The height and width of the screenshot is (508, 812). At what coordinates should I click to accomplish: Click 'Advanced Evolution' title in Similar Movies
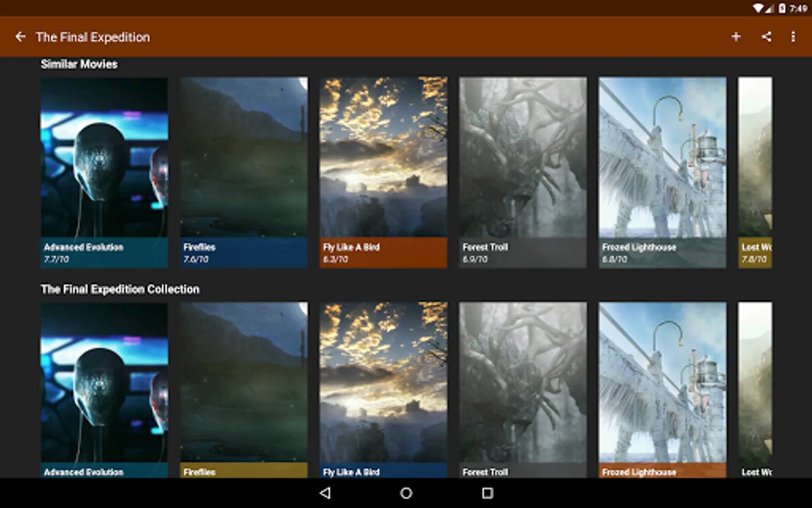click(83, 247)
